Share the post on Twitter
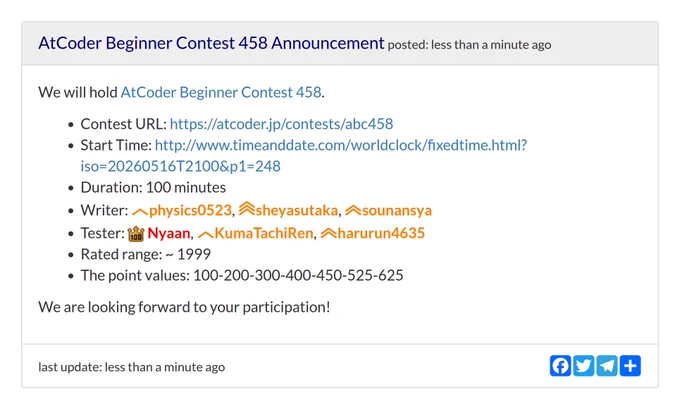 click(x=584, y=366)
